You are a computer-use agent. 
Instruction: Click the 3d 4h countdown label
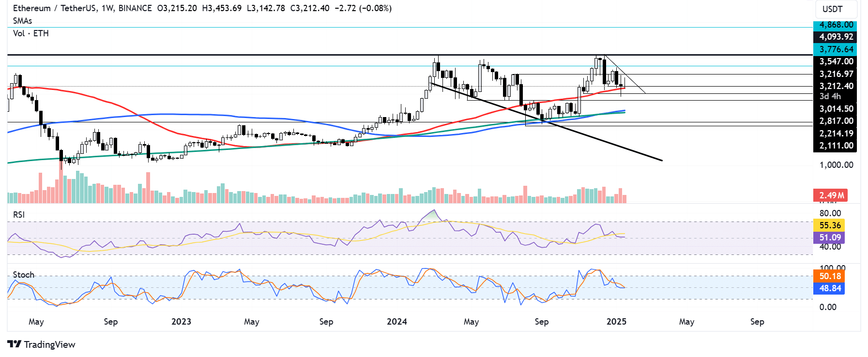click(x=830, y=96)
